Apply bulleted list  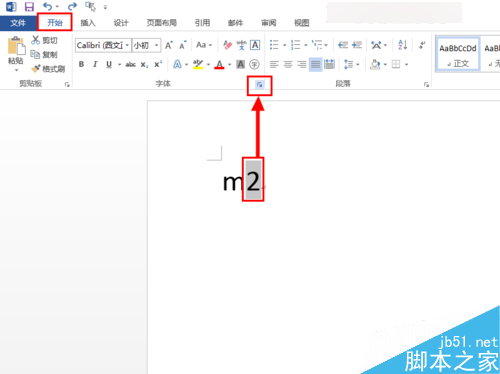[274, 45]
